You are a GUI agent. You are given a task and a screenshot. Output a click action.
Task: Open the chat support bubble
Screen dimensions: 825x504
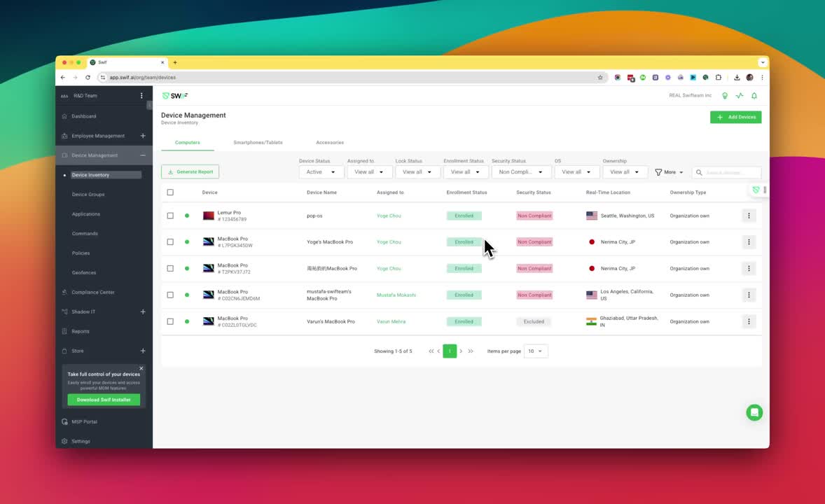pyautogui.click(x=754, y=412)
